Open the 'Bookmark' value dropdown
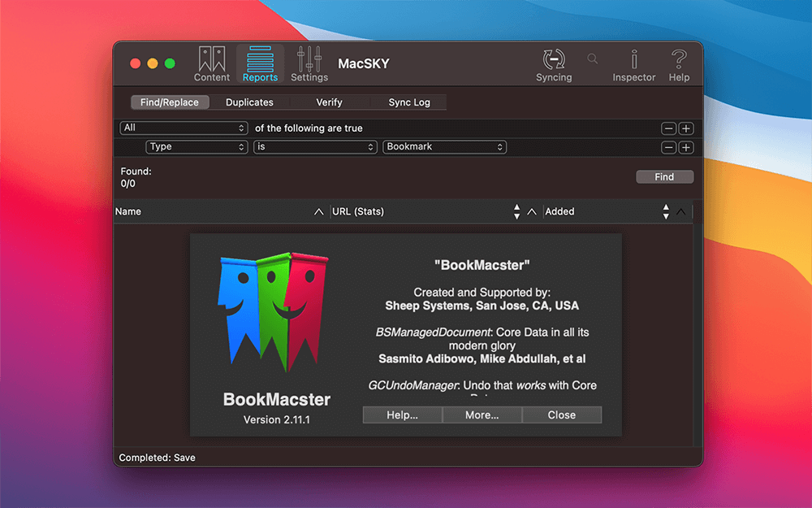The width and height of the screenshot is (812, 508). click(x=444, y=147)
